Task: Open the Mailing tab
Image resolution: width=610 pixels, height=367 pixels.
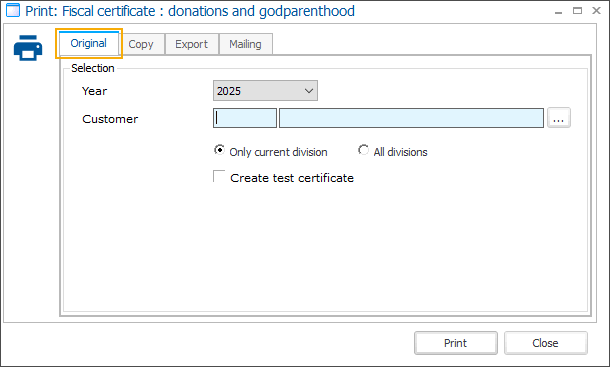Action: click(x=245, y=44)
